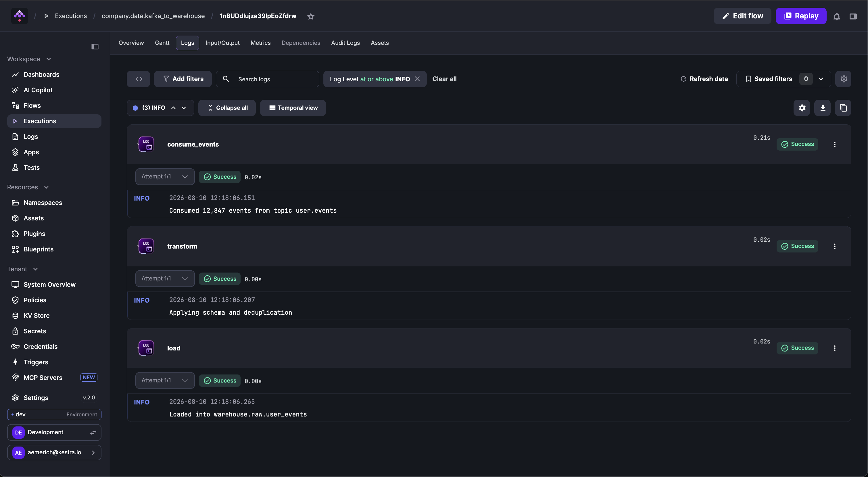The image size is (868, 477).
Task: Switch to Temporal view
Action: (293, 108)
